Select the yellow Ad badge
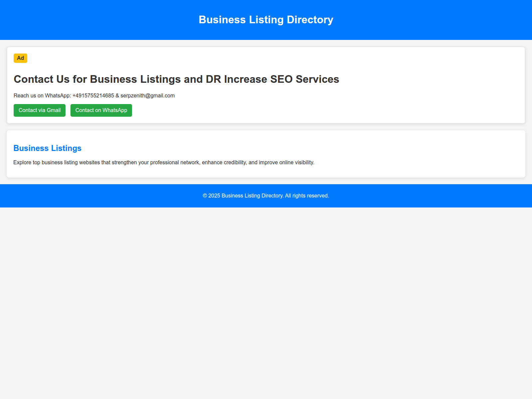The image size is (532, 399). (20, 58)
